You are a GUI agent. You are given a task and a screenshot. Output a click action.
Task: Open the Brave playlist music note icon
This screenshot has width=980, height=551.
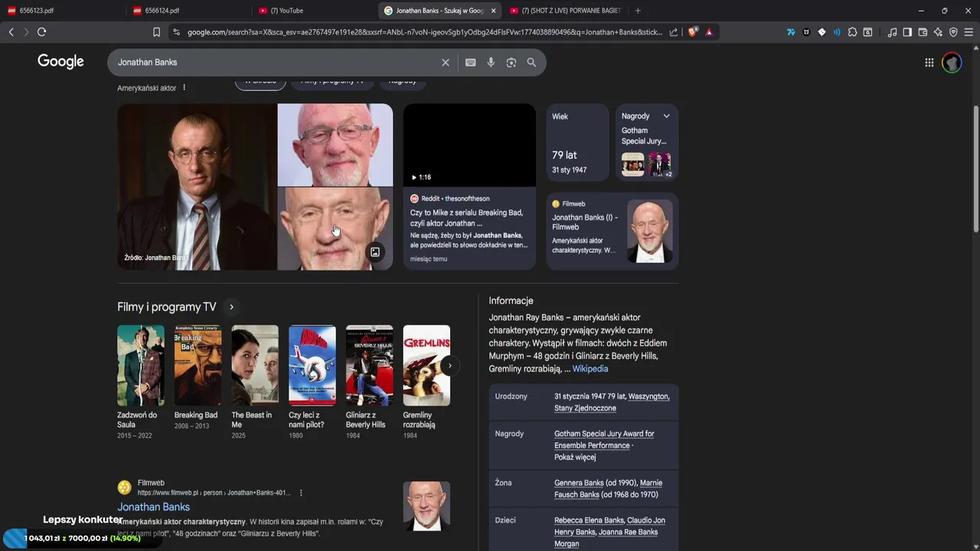(x=892, y=32)
